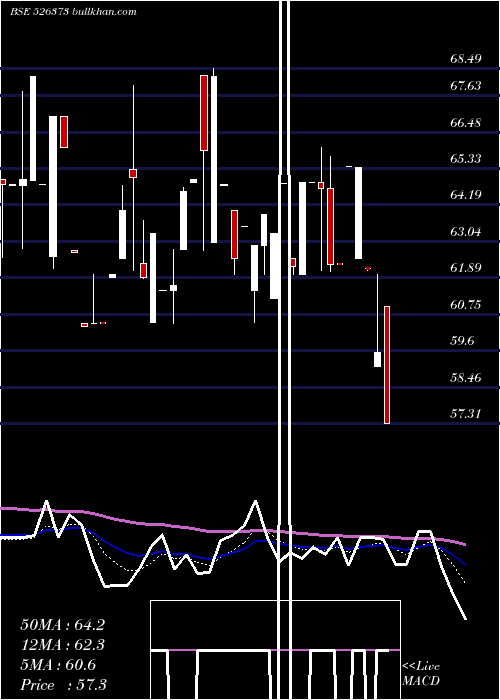Click the <<Live MACD label
Screen dimensions: 500x700
[x=421, y=674]
